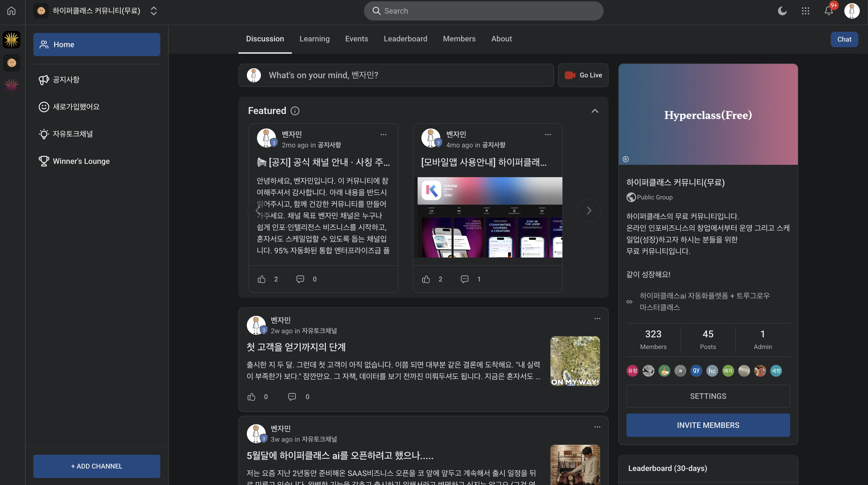View the 323 Members count
Image resolution: width=868 pixels, height=485 pixels.
point(653,340)
